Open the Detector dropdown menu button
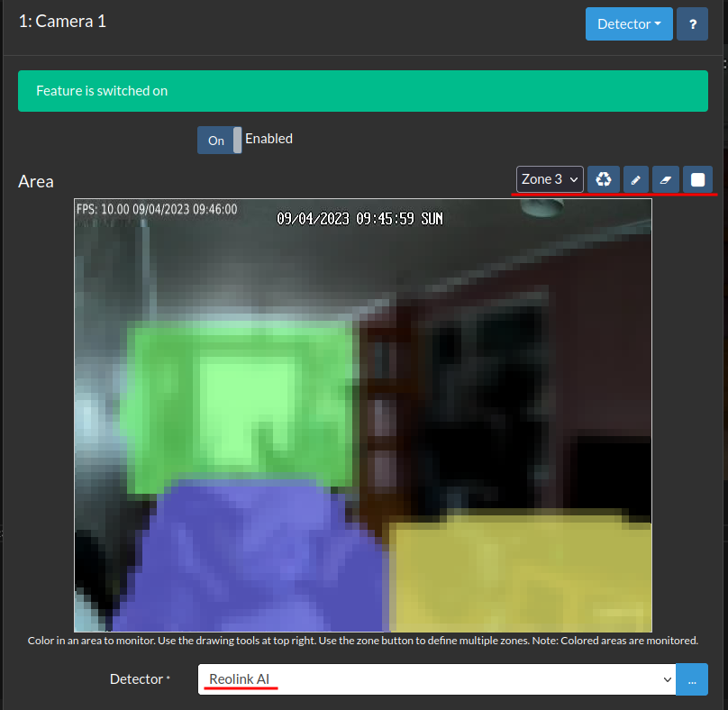 (x=629, y=23)
